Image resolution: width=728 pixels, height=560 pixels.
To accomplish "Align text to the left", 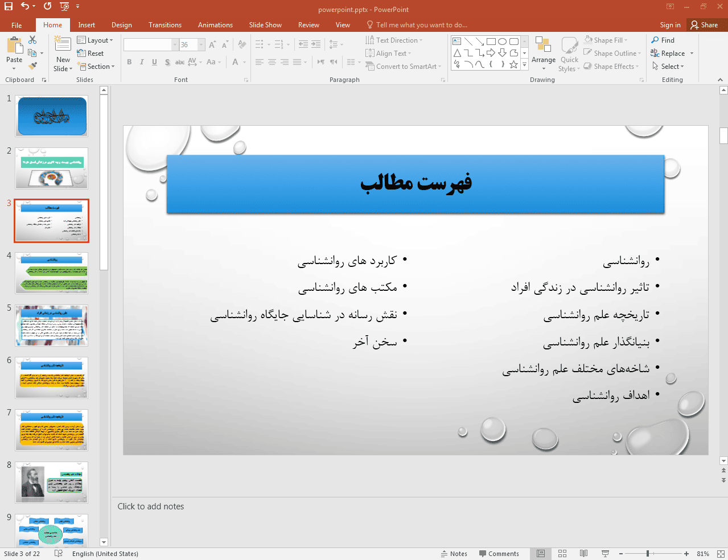I will [260, 62].
